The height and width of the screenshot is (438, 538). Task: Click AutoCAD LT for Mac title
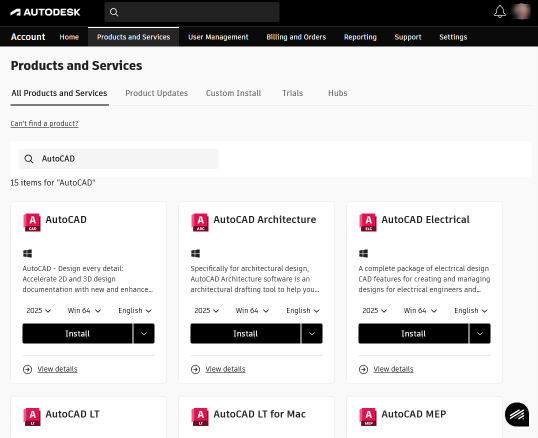click(x=259, y=414)
